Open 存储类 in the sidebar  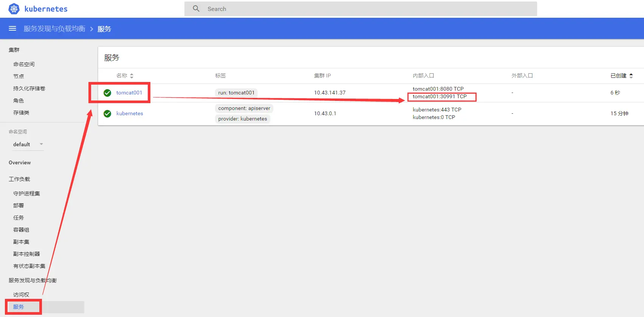[21, 113]
